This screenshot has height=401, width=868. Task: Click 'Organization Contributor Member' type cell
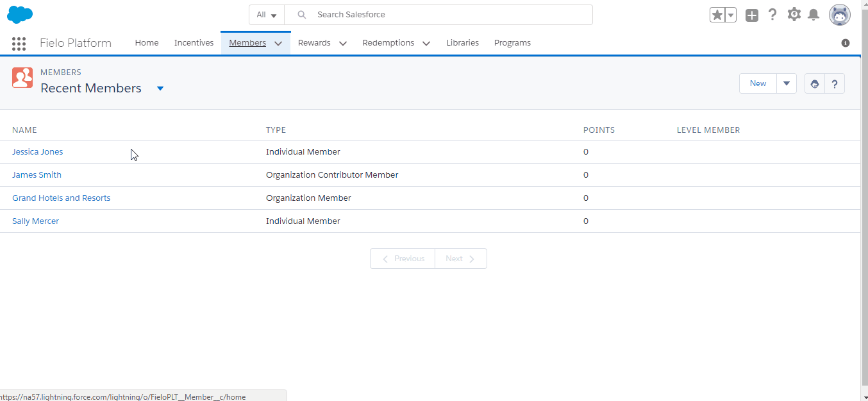332,175
